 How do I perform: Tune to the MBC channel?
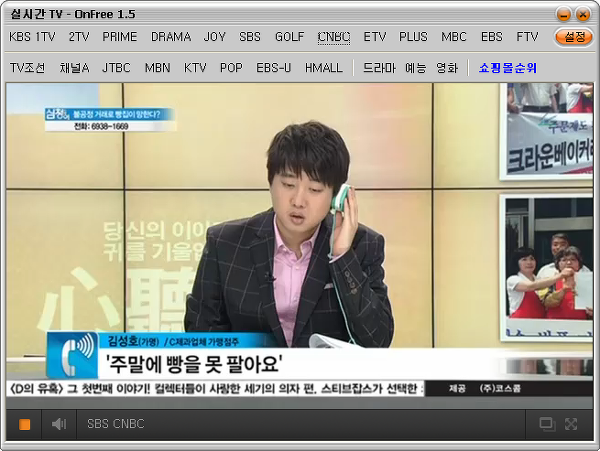(x=454, y=37)
